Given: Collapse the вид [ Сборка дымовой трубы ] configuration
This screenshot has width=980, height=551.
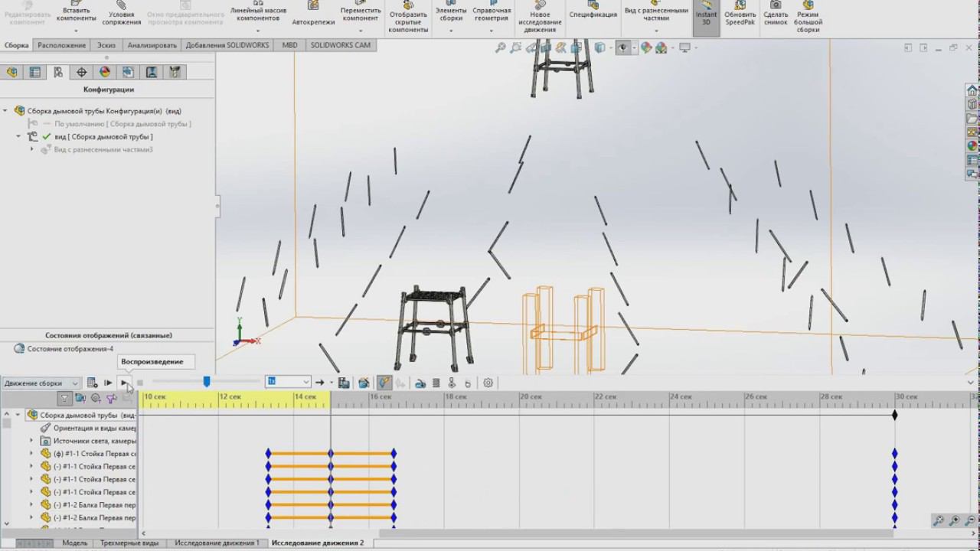Looking at the screenshot, I should point(18,136).
